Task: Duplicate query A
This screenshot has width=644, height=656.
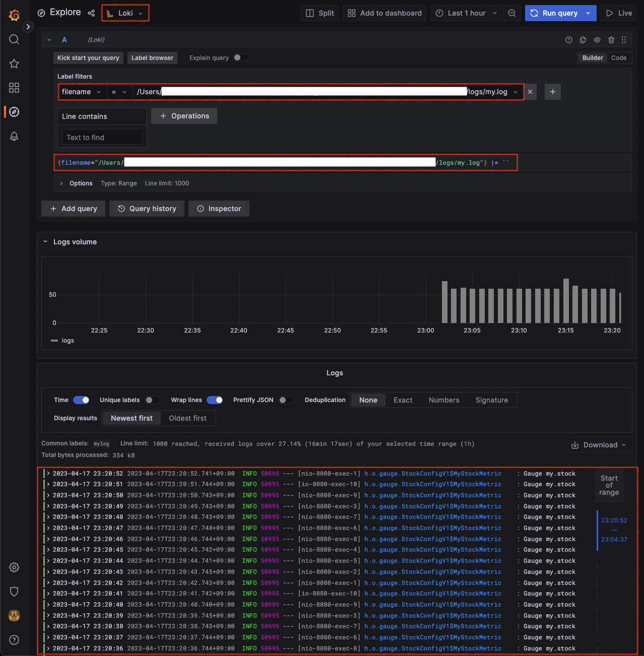Action: pyautogui.click(x=583, y=40)
